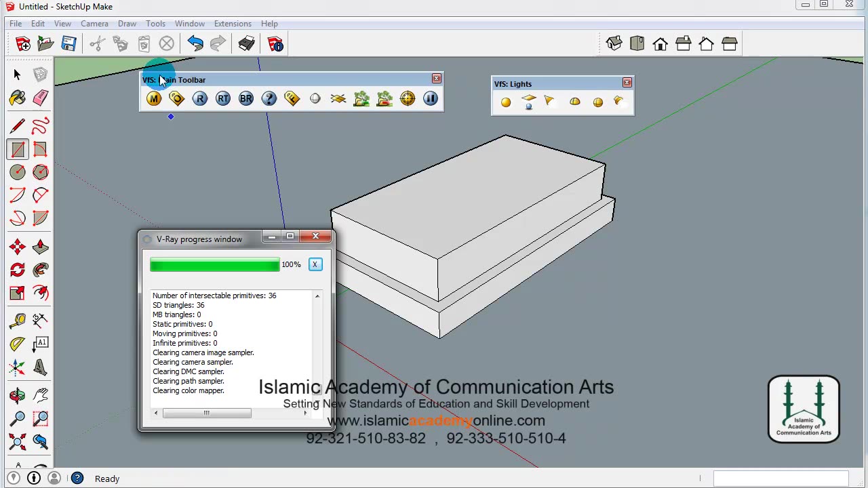Select the Scale tool
Viewport: 868px width, 488px height.
click(x=18, y=293)
